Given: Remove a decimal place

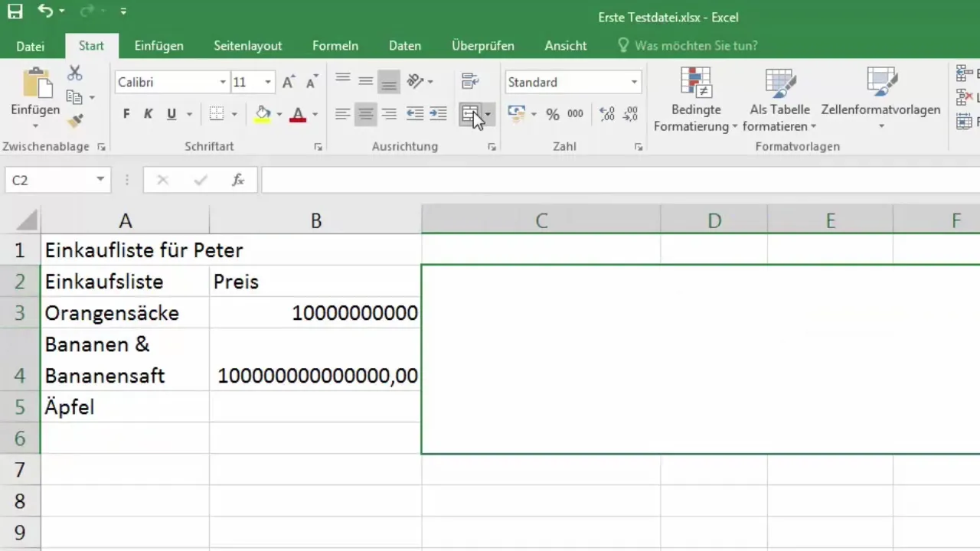Looking at the screenshot, I should point(630,114).
